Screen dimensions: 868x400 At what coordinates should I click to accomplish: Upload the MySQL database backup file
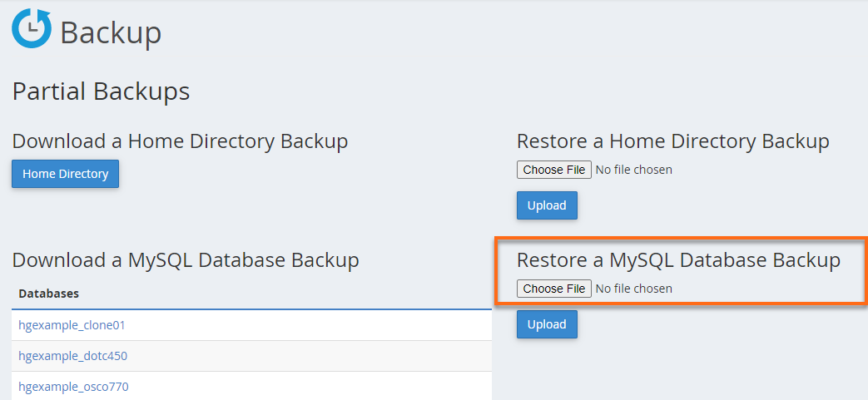pyautogui.click(x=547, y=324)
